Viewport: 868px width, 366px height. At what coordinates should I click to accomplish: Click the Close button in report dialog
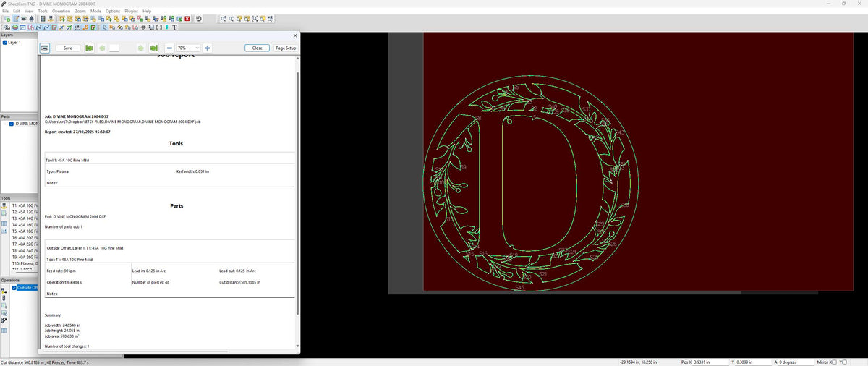pos(257,48)
